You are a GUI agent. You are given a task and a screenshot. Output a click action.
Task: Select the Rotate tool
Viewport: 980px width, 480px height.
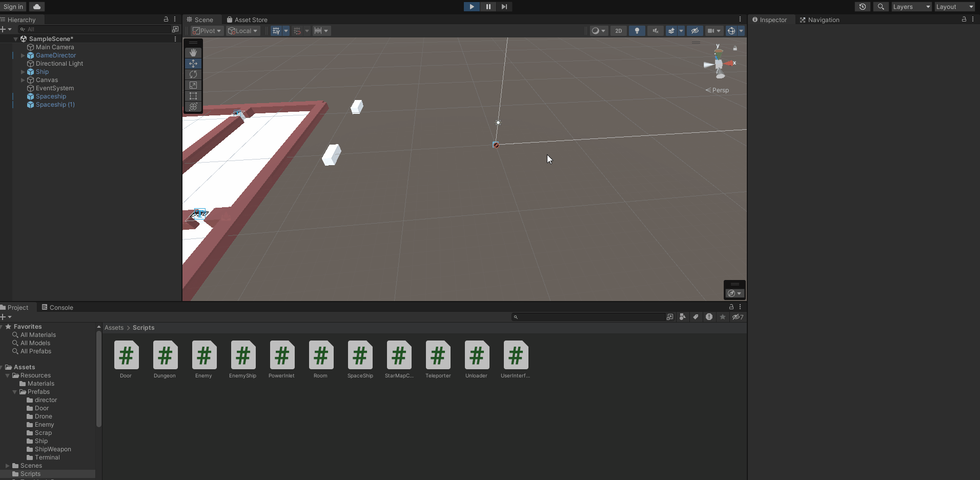193,74
